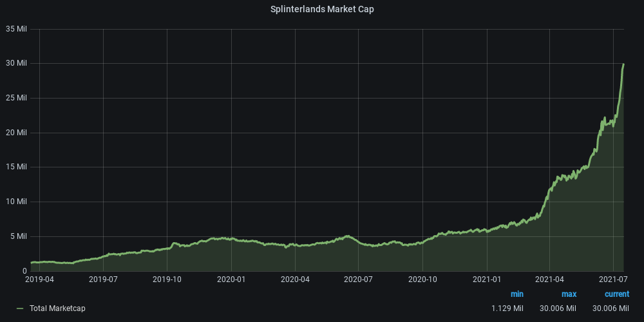Viewport: 644px width, 322px height.
Task: Click the 10 Mil y-axis label
Action: [17, 201]
